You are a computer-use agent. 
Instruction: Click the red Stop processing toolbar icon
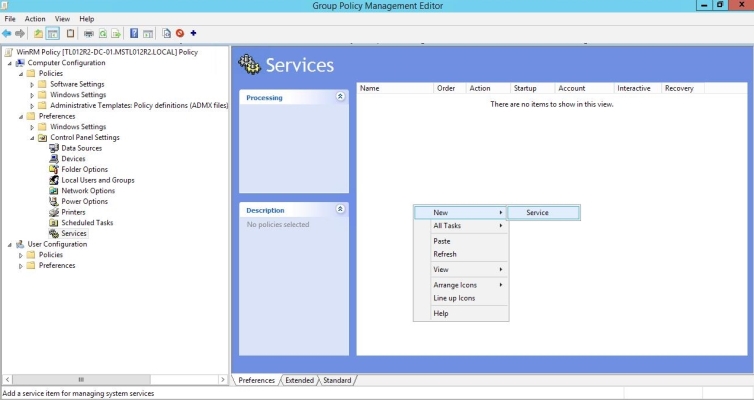[x=180, y=33]
